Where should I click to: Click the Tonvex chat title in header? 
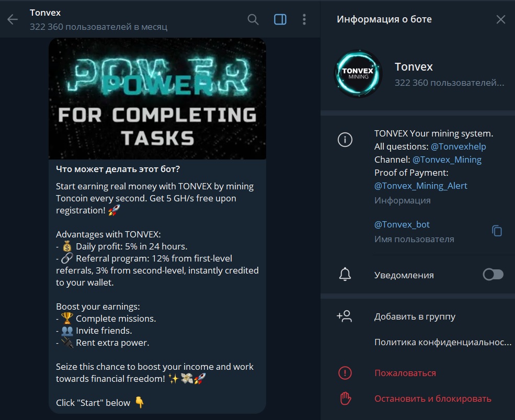[45, 13]
